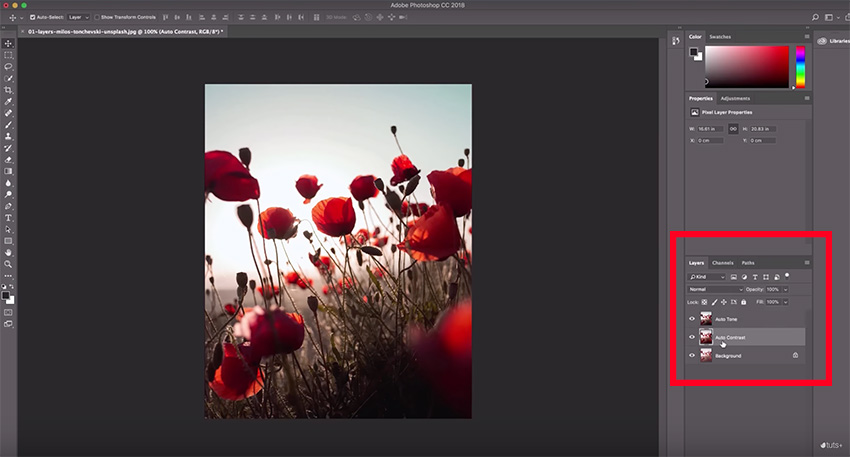
Task: Click the lock all layers icon
Action: click(741, 302)
